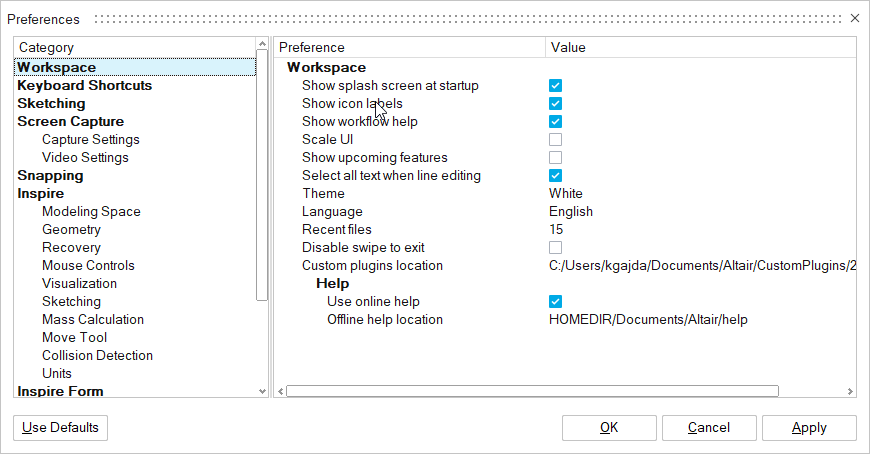Open Video Settings subcategory
870x454 pixels.
[x=85, y=158]
